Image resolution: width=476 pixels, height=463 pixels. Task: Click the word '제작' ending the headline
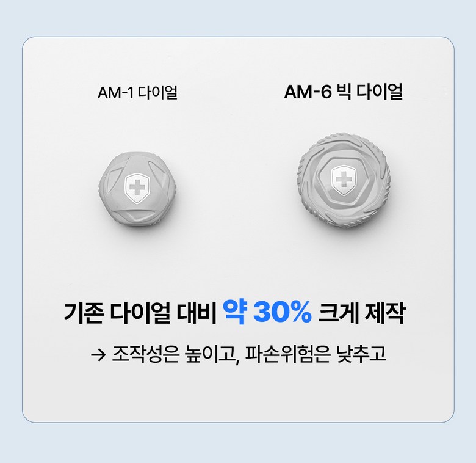pyautogui.click(x=384, y=313)
